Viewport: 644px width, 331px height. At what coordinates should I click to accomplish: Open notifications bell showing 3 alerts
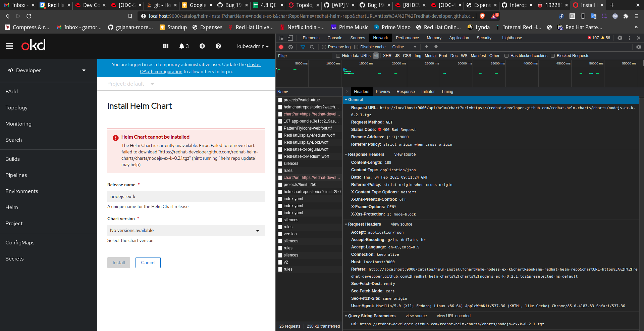click(184, 46)
